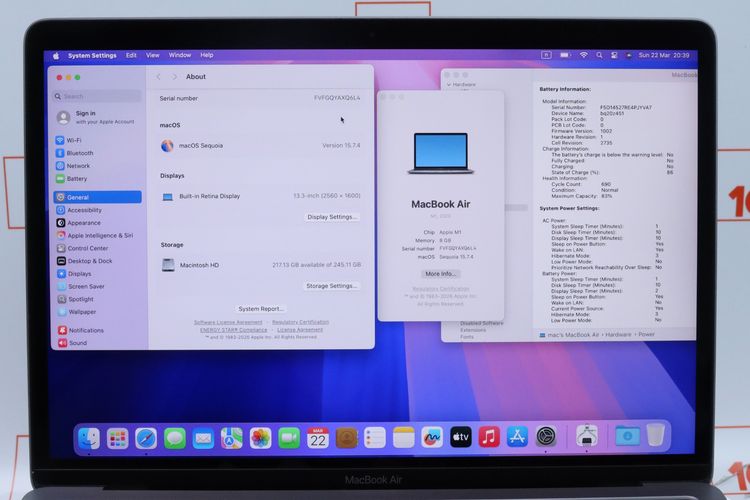Select Notifications in Settings sidebar
The image size is (750, 500).
(x=98, y=330)
